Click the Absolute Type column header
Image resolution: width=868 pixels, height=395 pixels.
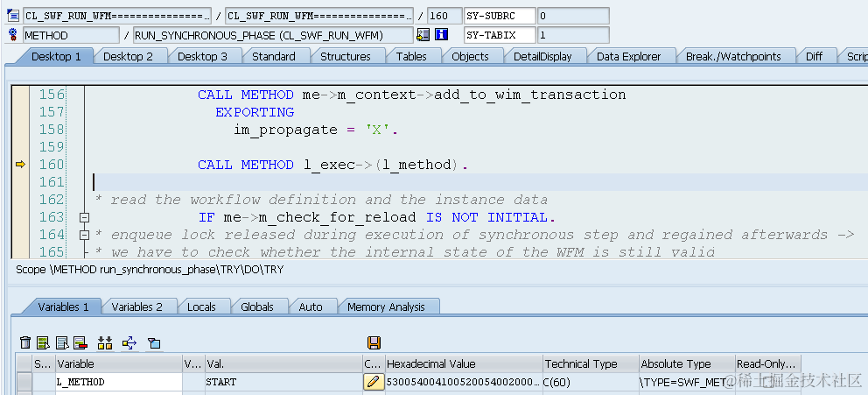(687, 364)
